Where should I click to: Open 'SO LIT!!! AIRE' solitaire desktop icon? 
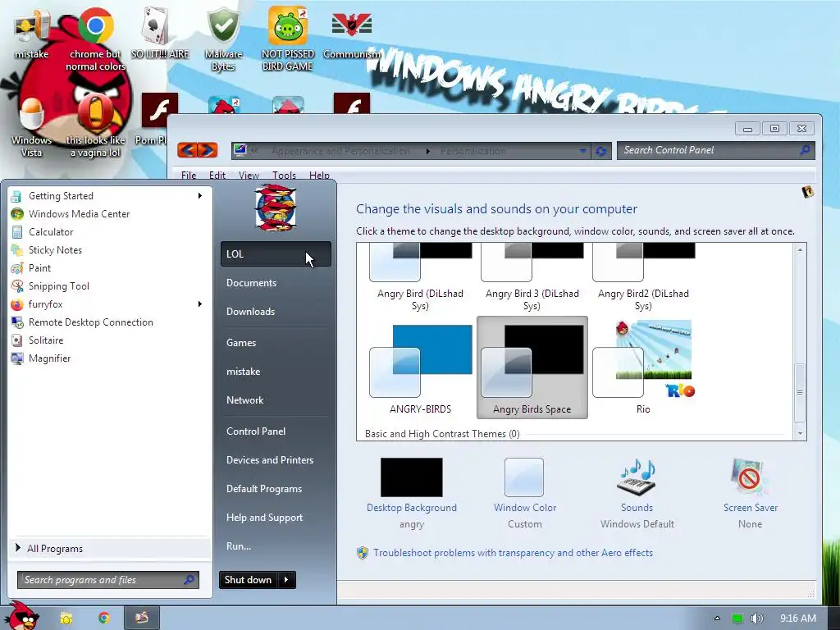pyautogui.click(x=160, y=33)
